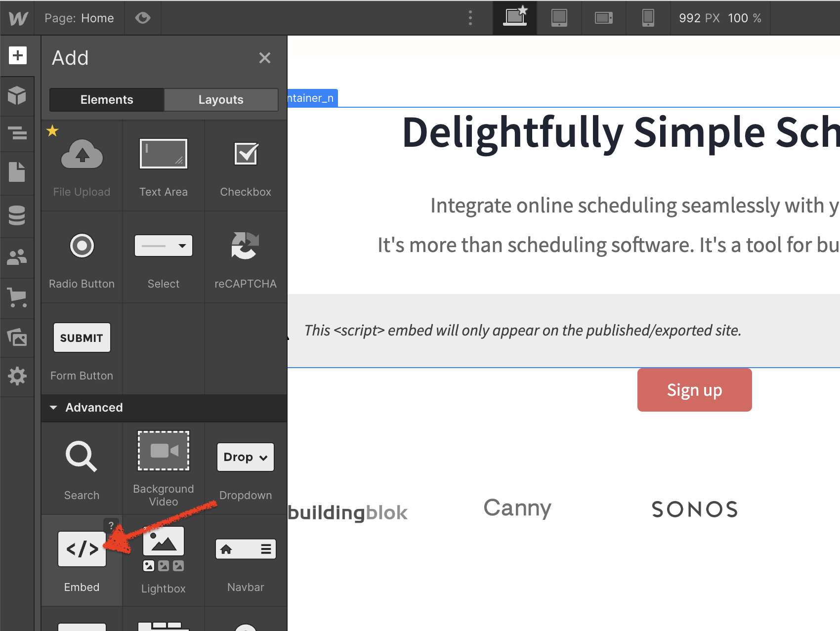Add a File Upload element
Image resolution: width=840 pixels, height=631 pixels.
[x=82, y=166]
